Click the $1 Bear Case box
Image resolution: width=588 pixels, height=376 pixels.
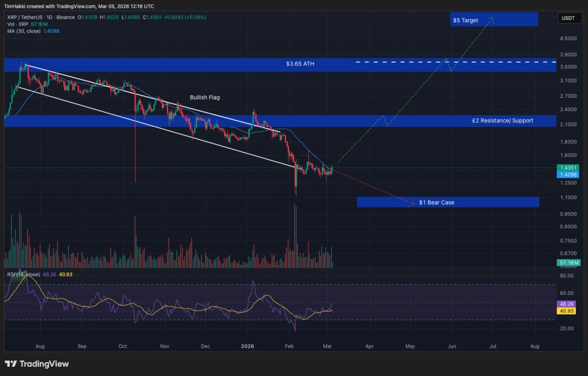coord(448,202)
